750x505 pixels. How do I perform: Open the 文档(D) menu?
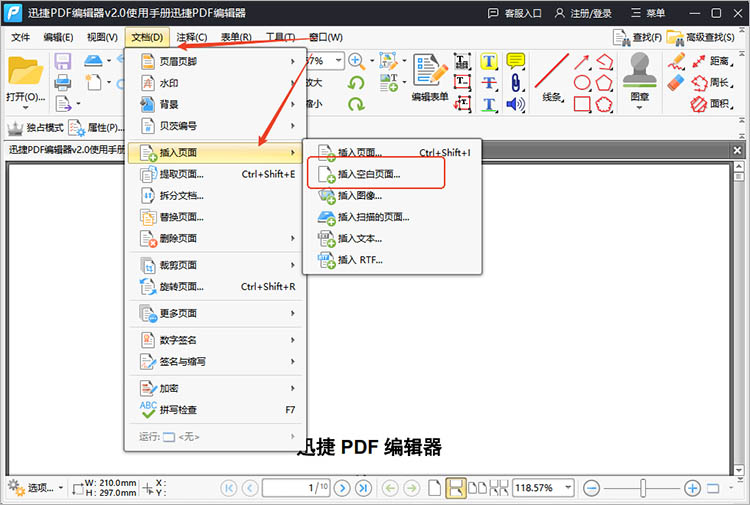(147, 37)
